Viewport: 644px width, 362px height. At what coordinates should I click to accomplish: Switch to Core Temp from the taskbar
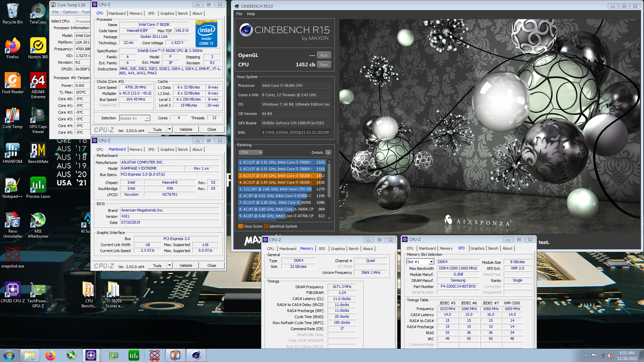point(175,355)
